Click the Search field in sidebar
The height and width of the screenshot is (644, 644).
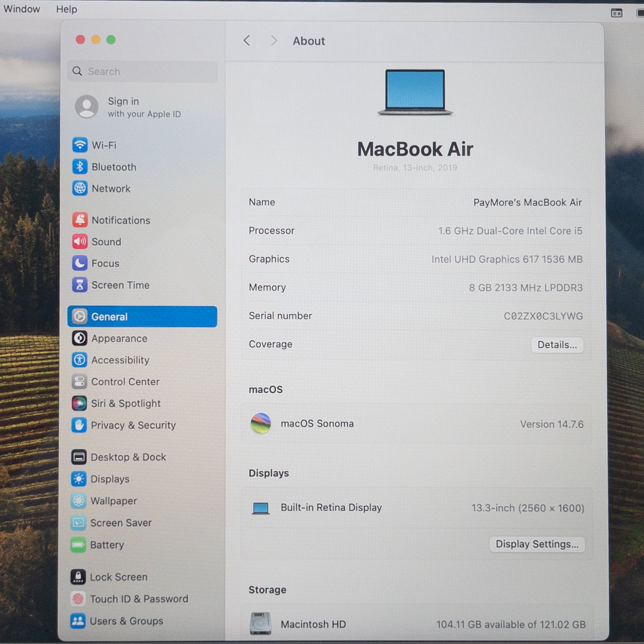click(143, 71)
